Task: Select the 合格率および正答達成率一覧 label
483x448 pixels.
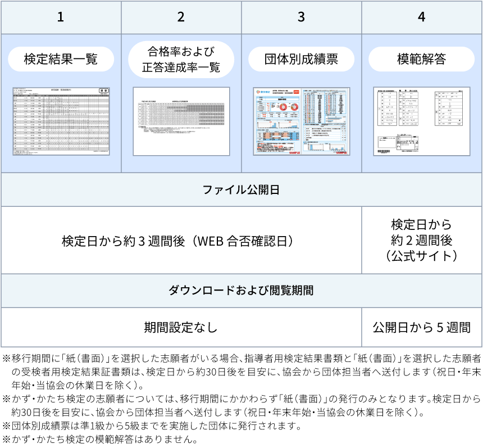Action: point(181,60)
